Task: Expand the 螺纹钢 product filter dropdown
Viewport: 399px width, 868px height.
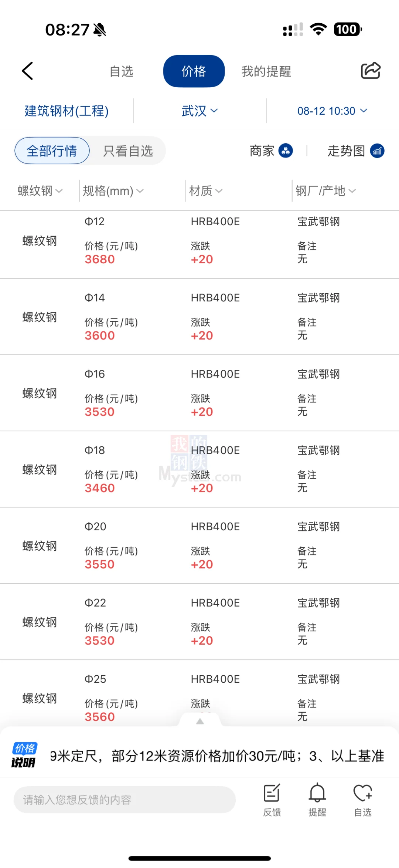Action: coord(40,191)
